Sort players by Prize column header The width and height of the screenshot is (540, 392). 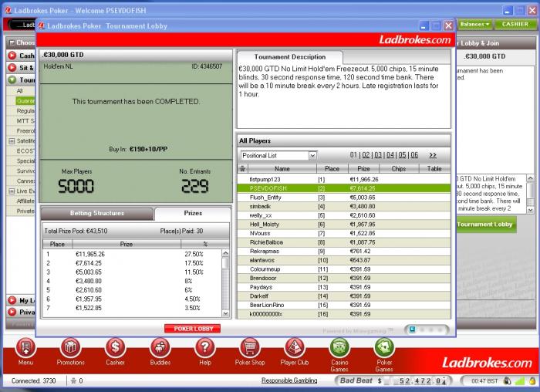tap(363, 169)
